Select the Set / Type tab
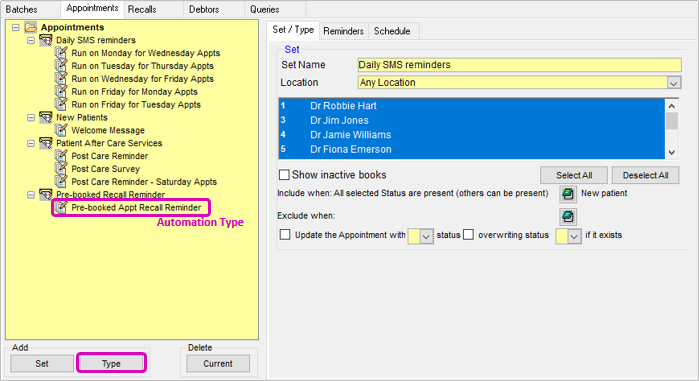The width and height of the screenshot is (699, 381). pos(293,30)
